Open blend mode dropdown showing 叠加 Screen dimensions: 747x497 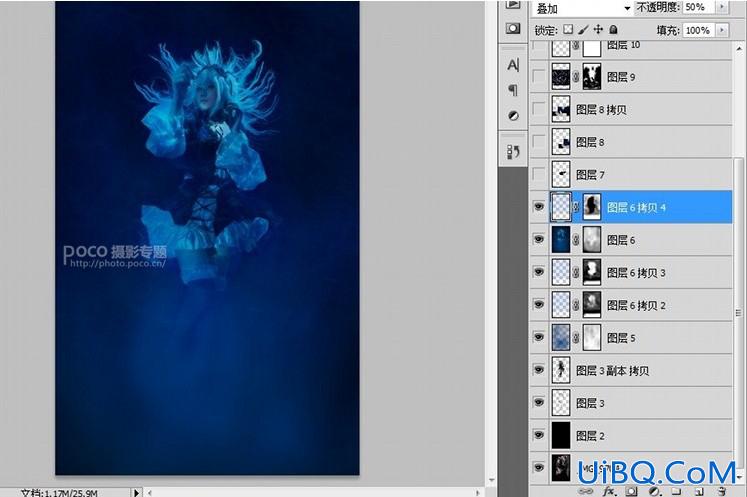click(x=584, y=8)
